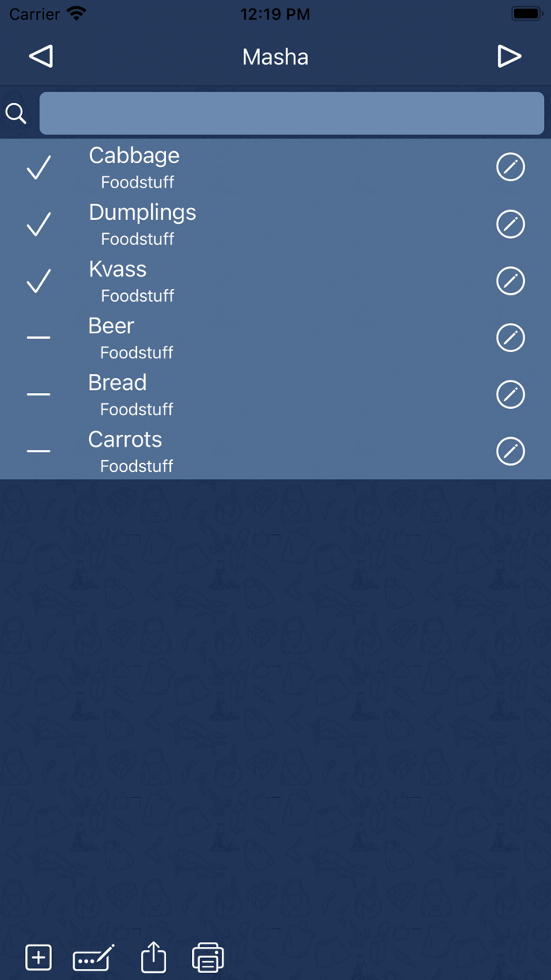Edit the Kvass item using its pencil icon
The width and height of the screenshot is (551, 980).
pyautogui.click(x=511, y=281)
